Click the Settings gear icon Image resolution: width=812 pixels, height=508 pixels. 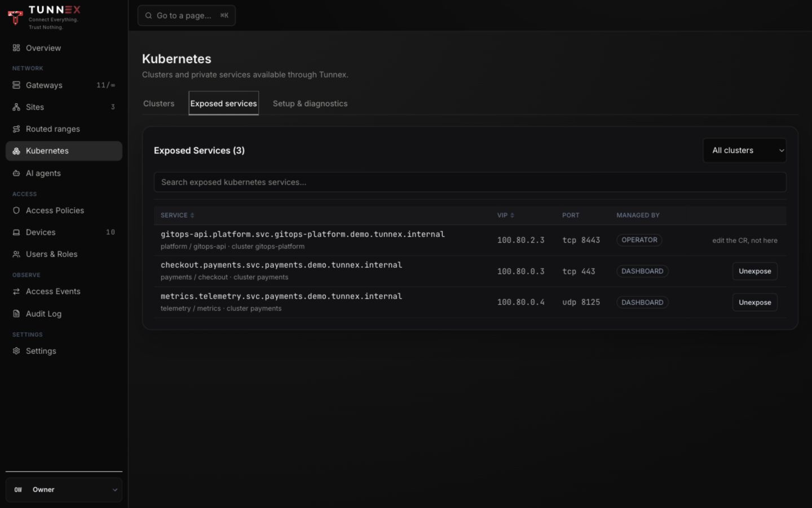pos(16,351)
